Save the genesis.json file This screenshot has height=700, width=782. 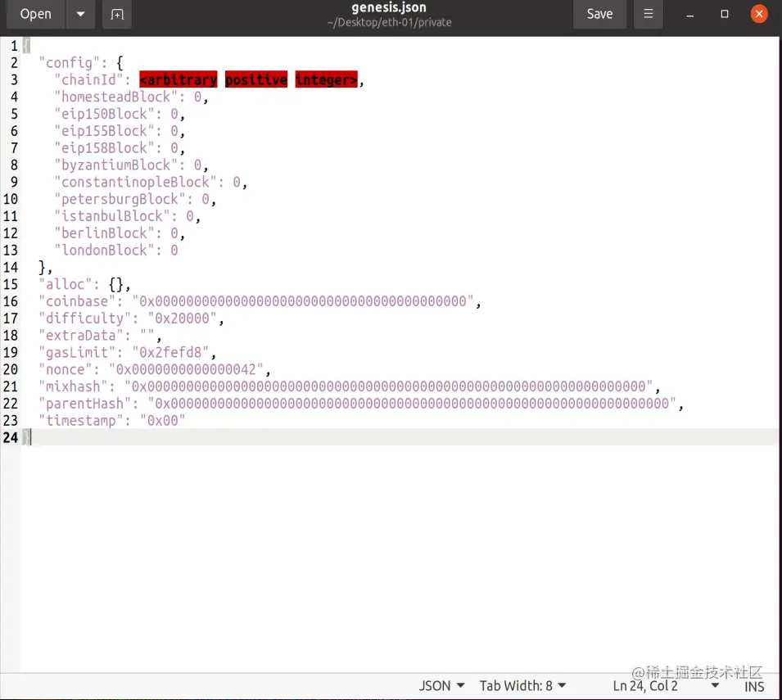[x=599, y=14]
